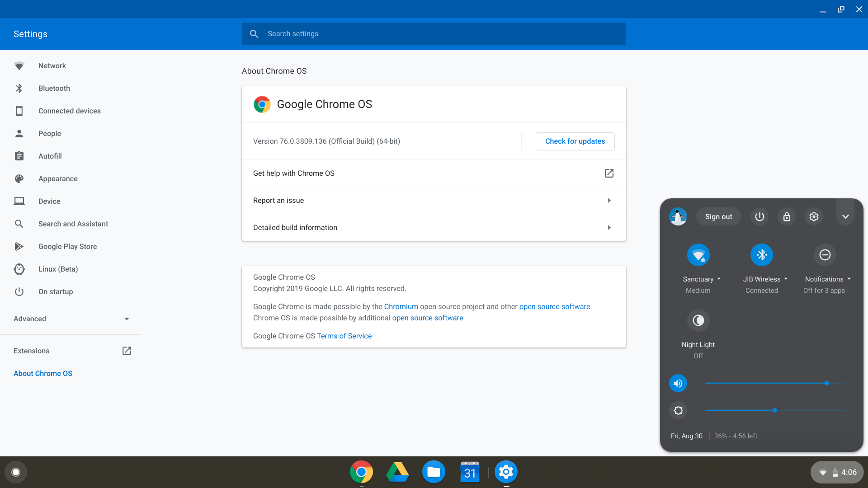Turn on Night Light
The height and width of the screenshot is (488, 868).
pyautogui.click(x=698, y=321)
